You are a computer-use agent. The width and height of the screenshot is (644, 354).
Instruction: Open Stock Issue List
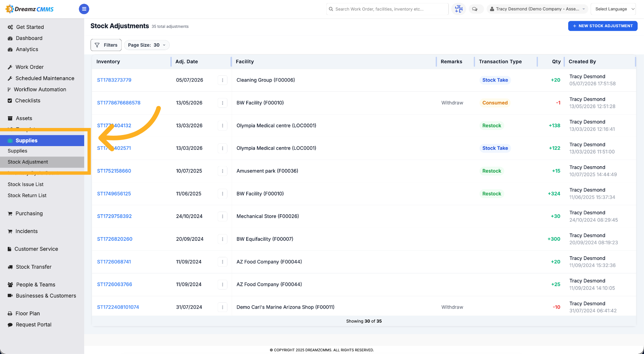point(25,184)
